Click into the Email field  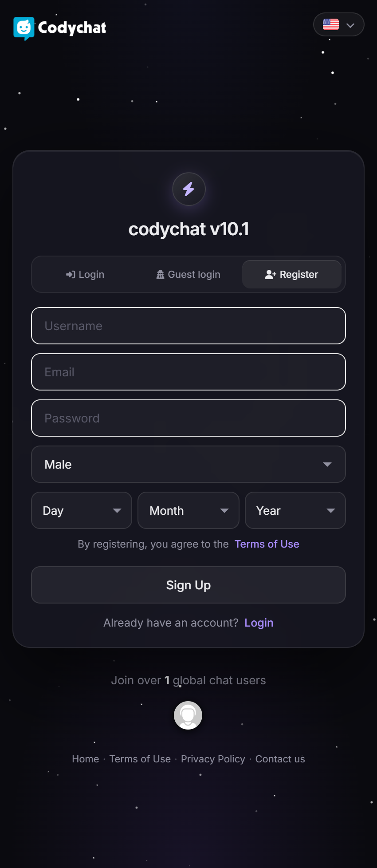click(x=188, y=372)
